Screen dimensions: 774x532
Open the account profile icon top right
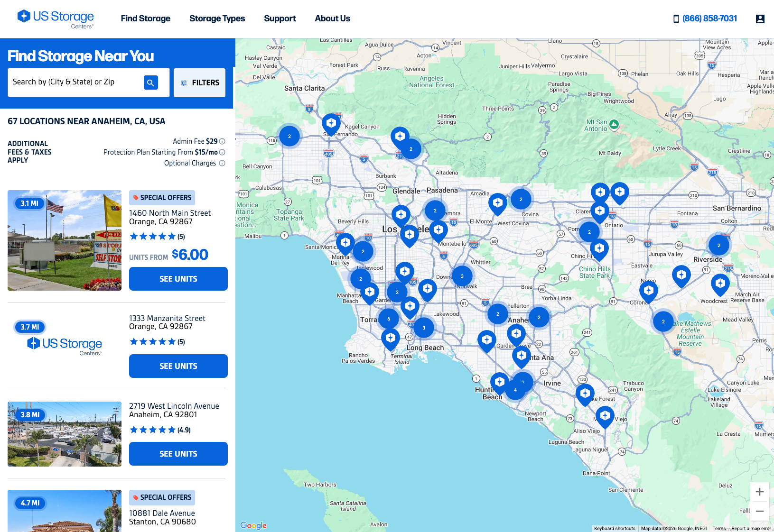tap(760, 19)
